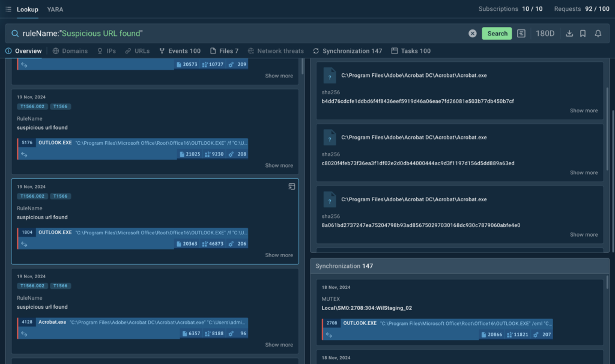Click the download results icon
Screen dimensions: 615x364
[569, 34]
